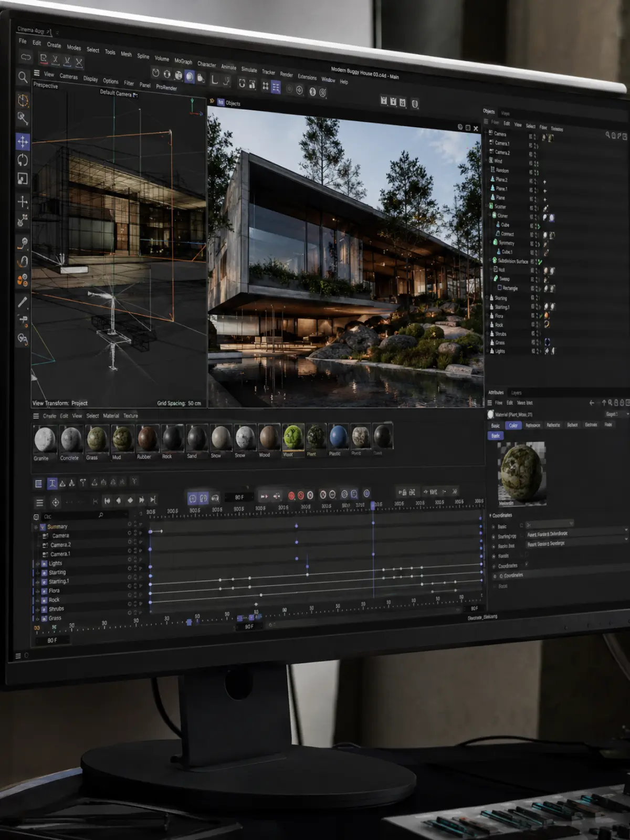Collapse the Sweep object hierarchy
The image size is (630, 840).
pyautogui.click(x=491, y=279)
